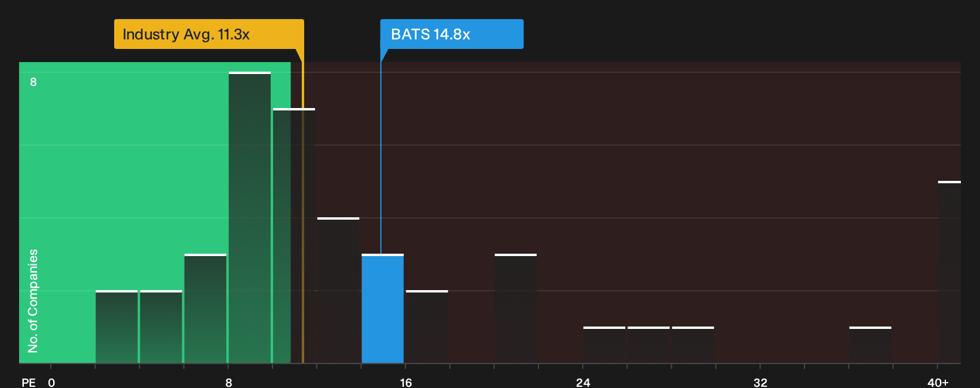The height and width of the screenshot is (388, 980).
Task: Click the x-axis value 40+
Action: pos(938,382)
